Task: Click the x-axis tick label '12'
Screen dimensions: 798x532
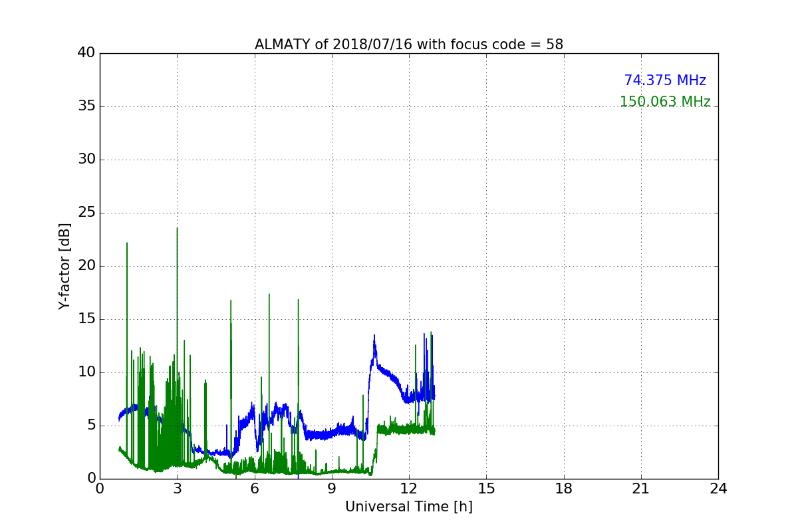Action: pyautogui.click(x=409, y=489)
